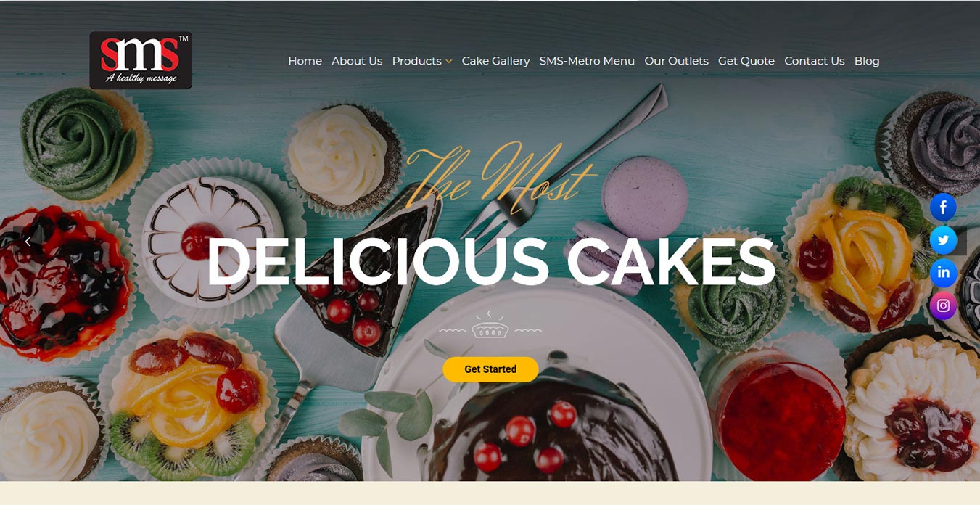
Task: Open the Instagram social icon
Action: point(943,306)
